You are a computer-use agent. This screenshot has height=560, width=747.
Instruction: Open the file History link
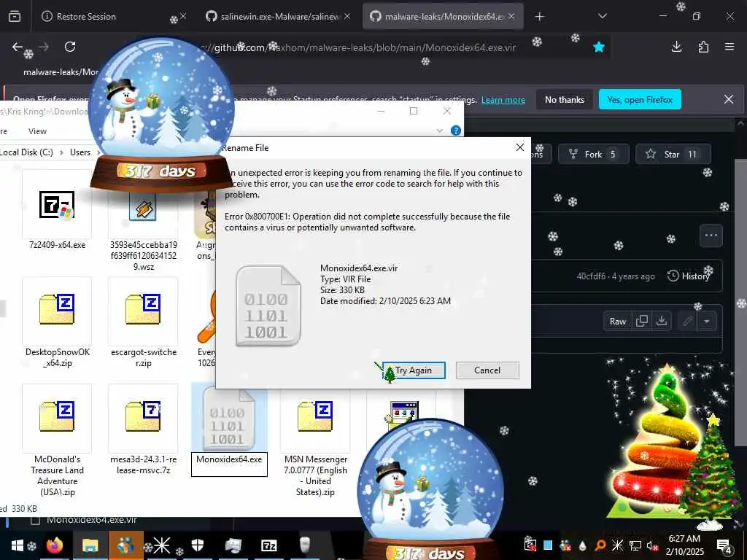point(689,276)
